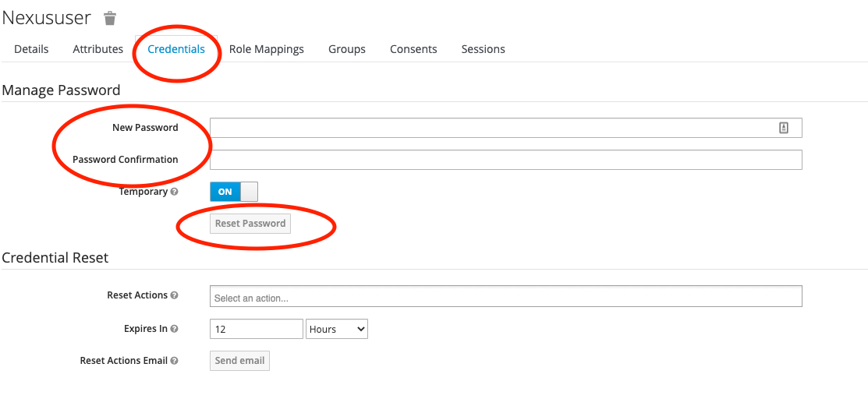Click the help icon next to Temporary
The width and height of the screenshot is (868, 406).
click(174, 192)
